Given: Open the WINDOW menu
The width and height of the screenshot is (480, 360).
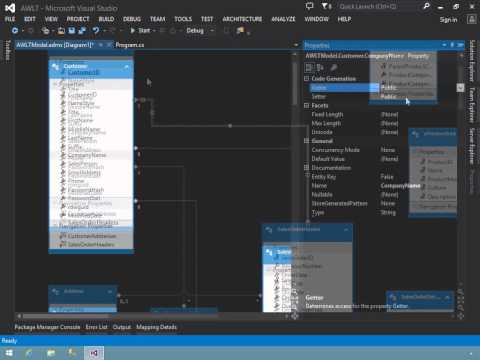Looking at the screenshot, I should tap(316, 19).
